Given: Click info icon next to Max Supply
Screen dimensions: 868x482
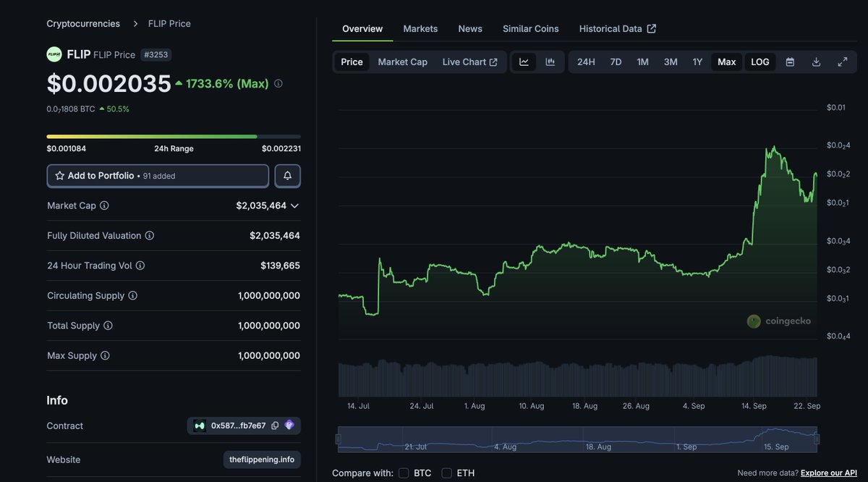Looking at the screenshot, I should (x=105, y=356).
